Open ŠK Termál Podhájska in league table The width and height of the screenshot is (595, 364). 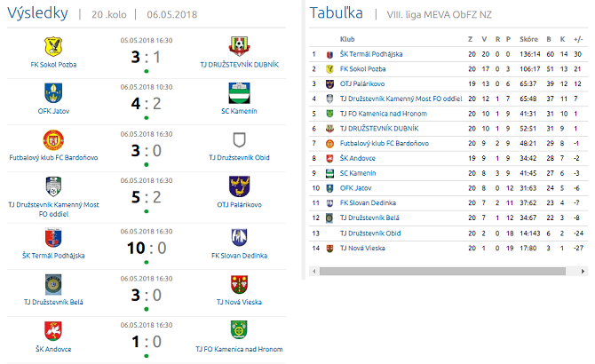coord(371,54)
